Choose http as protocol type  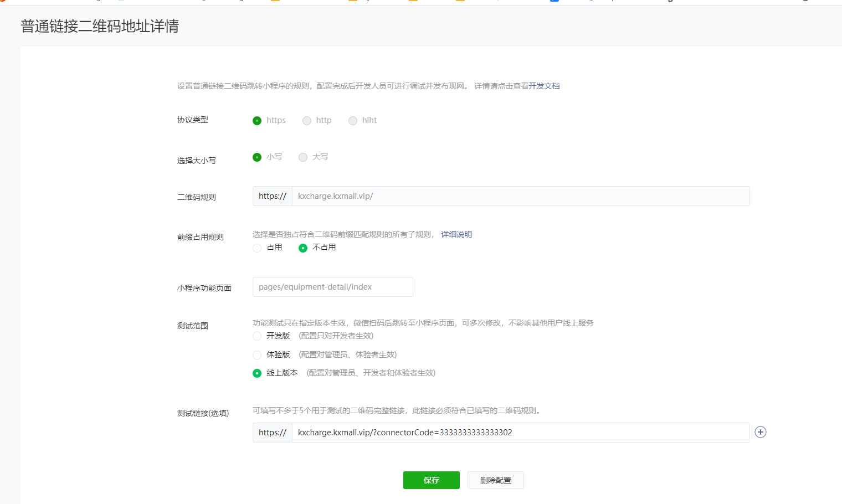307,121
